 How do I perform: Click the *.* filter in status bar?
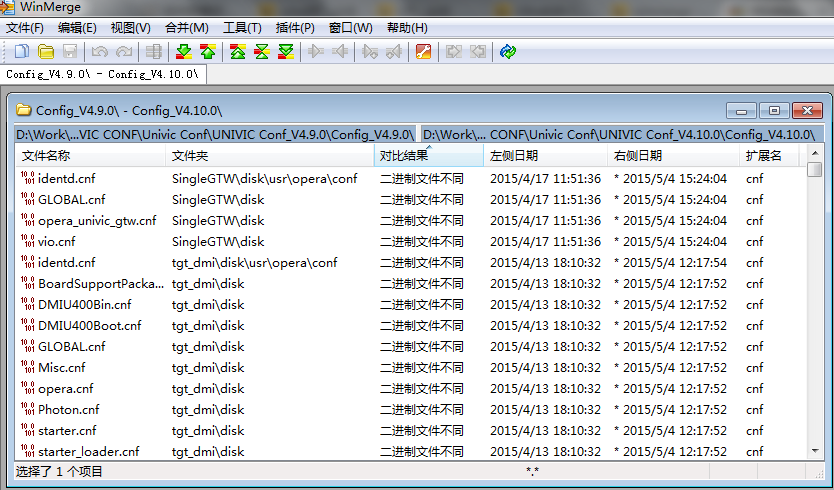(x=532, y=471)
